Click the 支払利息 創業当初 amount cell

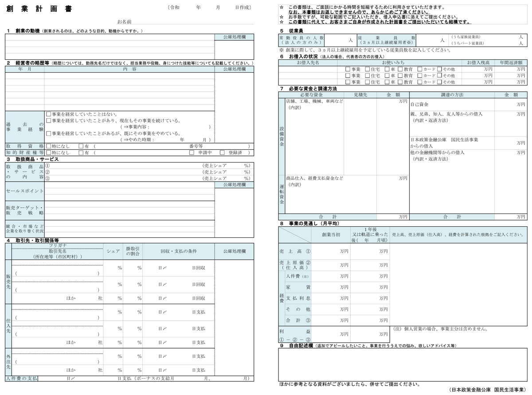(331, 298)
